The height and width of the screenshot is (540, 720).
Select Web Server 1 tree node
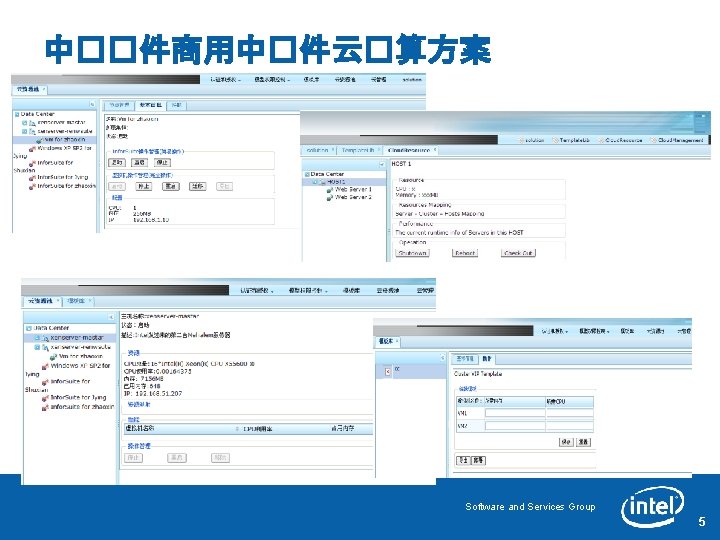[x=353, y=189]
